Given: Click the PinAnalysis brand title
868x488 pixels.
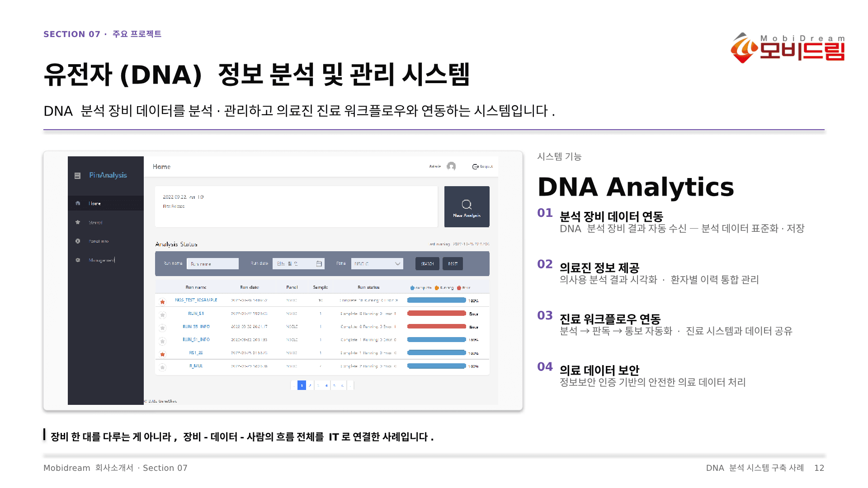Looking at the screenshot, I should coord(108,175).
